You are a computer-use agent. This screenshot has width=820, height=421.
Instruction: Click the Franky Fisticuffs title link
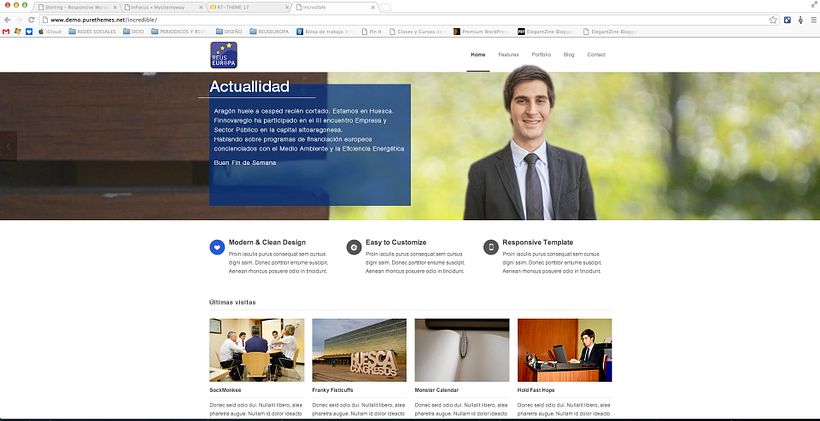[x=333, y=390]
